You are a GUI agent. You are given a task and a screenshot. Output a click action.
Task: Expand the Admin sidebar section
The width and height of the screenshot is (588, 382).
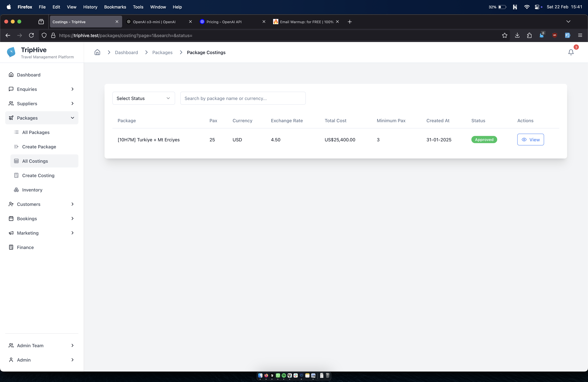click(x=72, y=360)
